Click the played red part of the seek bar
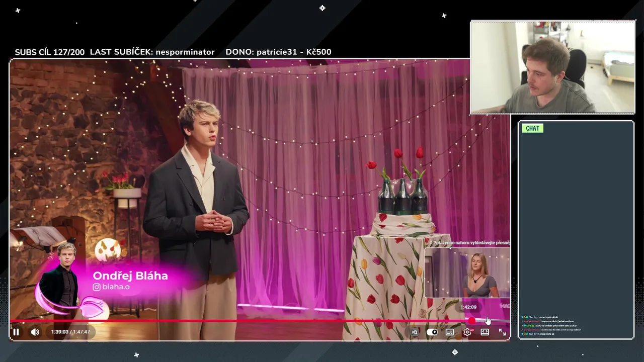The image size is (644, 362). 239,321
